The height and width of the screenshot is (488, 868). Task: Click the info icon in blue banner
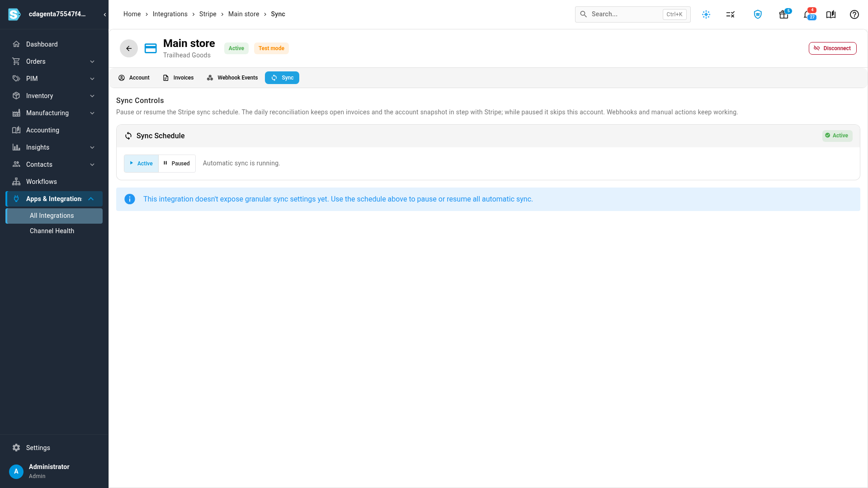coord(130,199)
